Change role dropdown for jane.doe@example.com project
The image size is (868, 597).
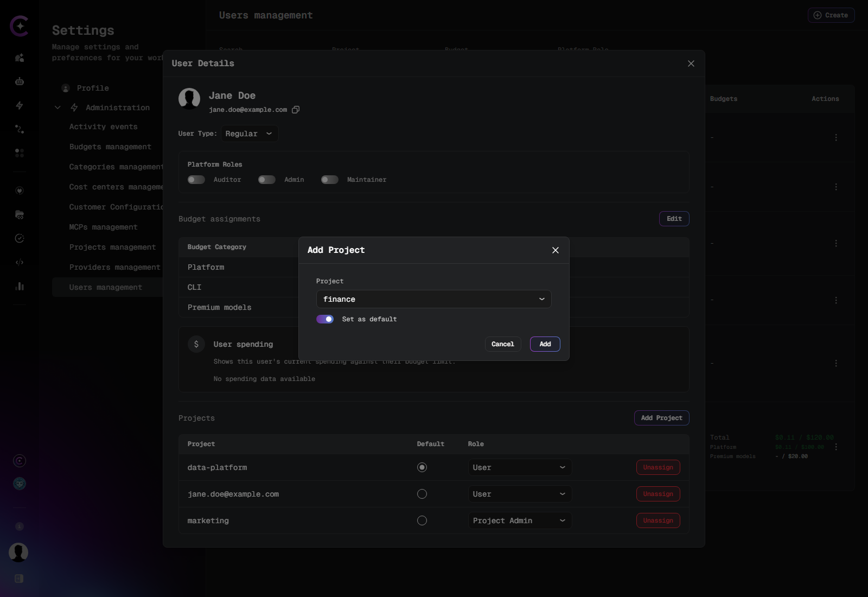520,494
